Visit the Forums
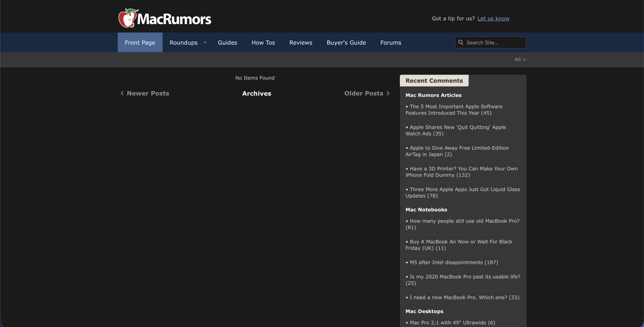644x327 pixels. pyautogui.click(x=391, y=42)
